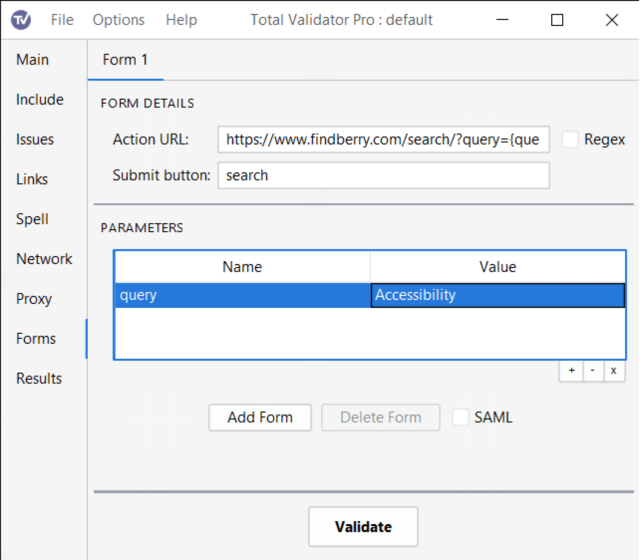Click the Action URL input field
Image resolution: width=640 pixels, height=560 pixels.
[383, 140]
